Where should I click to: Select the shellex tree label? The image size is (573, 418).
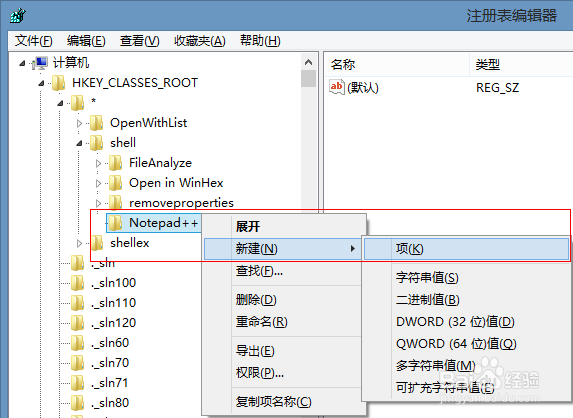[130, 243]
